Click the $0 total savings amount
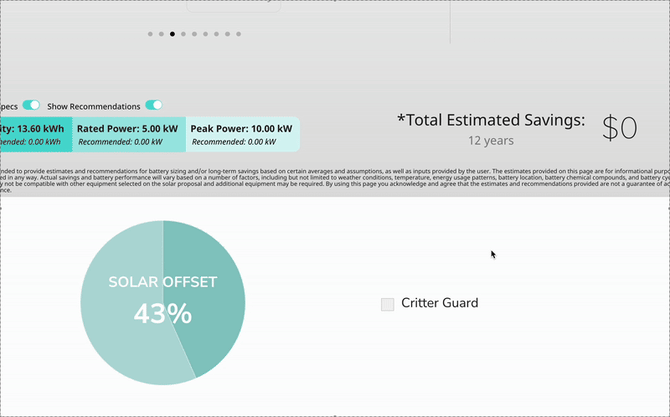The width and height of the screenshot is (670, 417). [x=619, y=128]
